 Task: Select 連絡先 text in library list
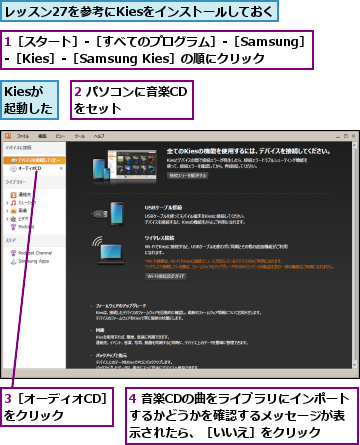[25, 195]
